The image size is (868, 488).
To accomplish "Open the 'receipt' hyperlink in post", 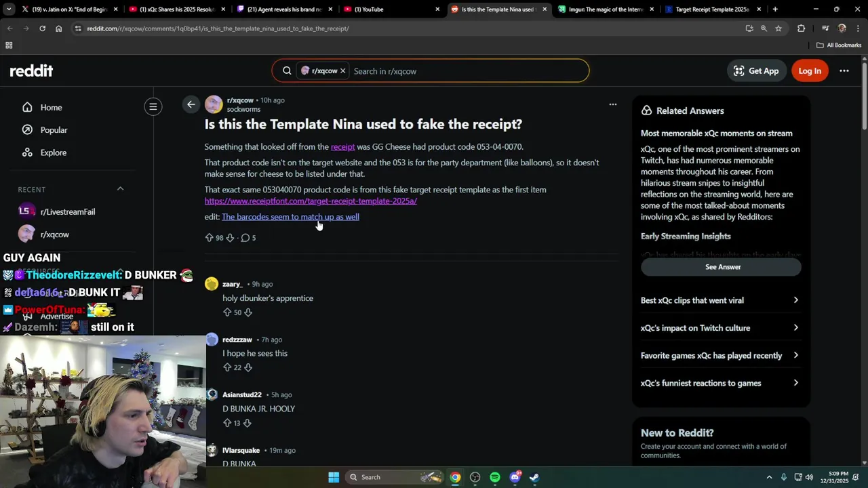I will pos(342,146).
